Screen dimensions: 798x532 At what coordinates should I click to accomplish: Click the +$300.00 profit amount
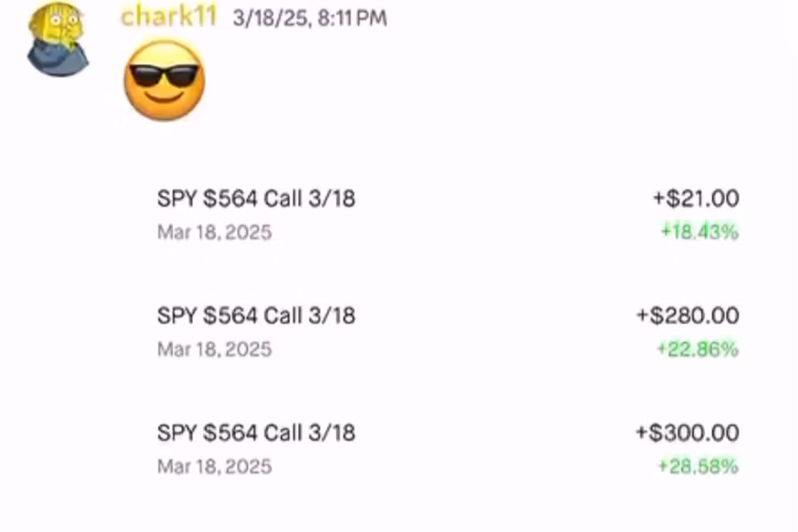pos(687,433)
